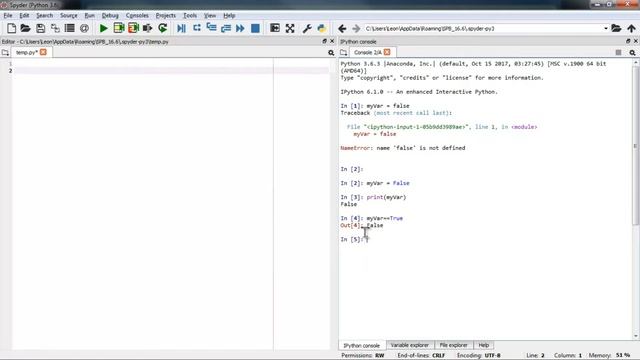Screen dimensions: 640x360
Task: Click the Save all files icon
Action: (55, 28)
